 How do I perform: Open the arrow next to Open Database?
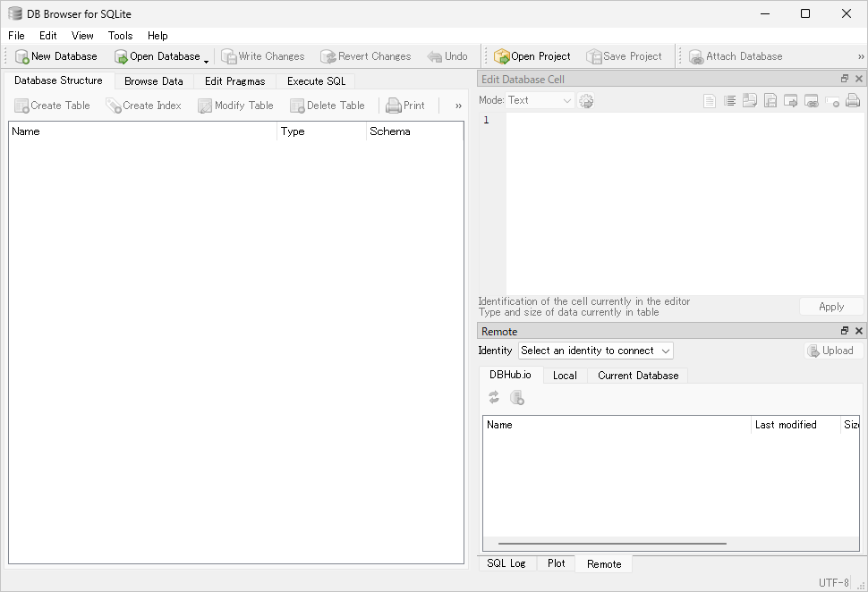pos(207,59)
